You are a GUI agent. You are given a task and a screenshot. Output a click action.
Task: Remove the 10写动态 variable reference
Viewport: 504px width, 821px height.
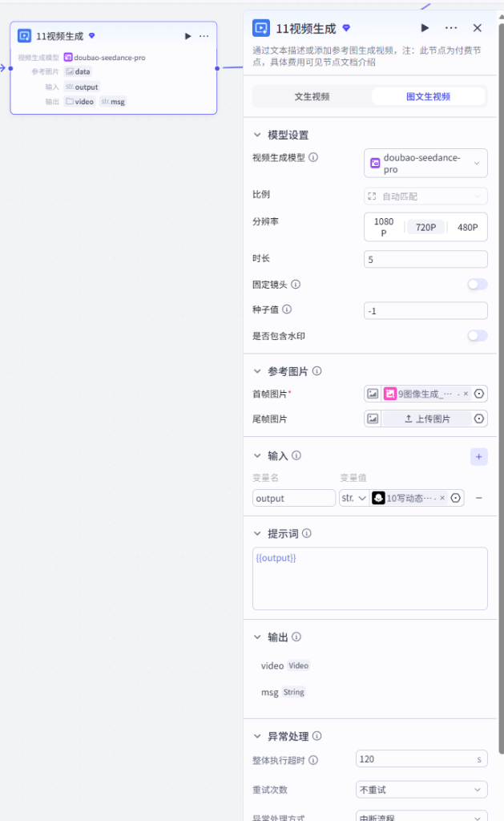442,498
